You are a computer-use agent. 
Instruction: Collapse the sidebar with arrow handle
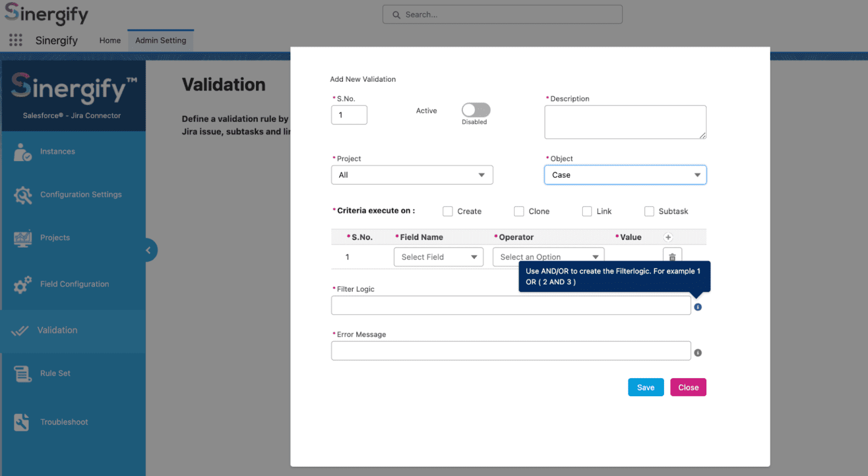[x=148, y=250]
